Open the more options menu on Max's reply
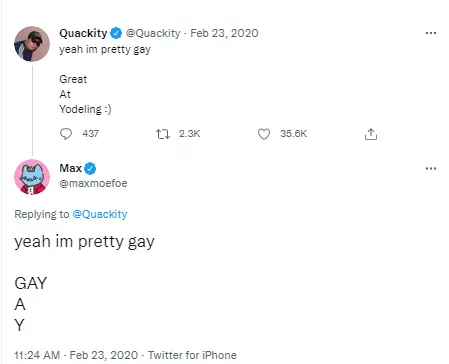Image resolution: width=449 pixels, height=364 pixels. coord(431,168)
